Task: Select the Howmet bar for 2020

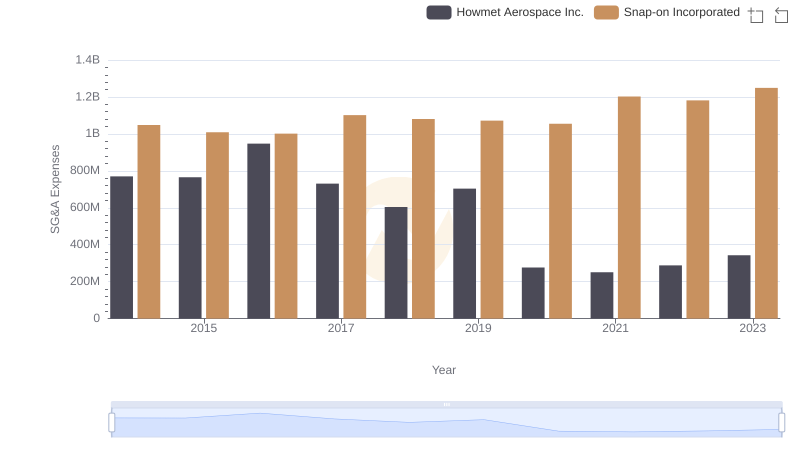Action: pyautogui.click(x=533, y=293)
